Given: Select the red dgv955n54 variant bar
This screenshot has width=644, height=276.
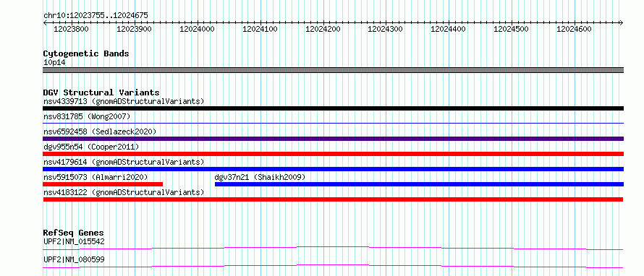Looking at the screenshot, I should (x=333, y=154).
